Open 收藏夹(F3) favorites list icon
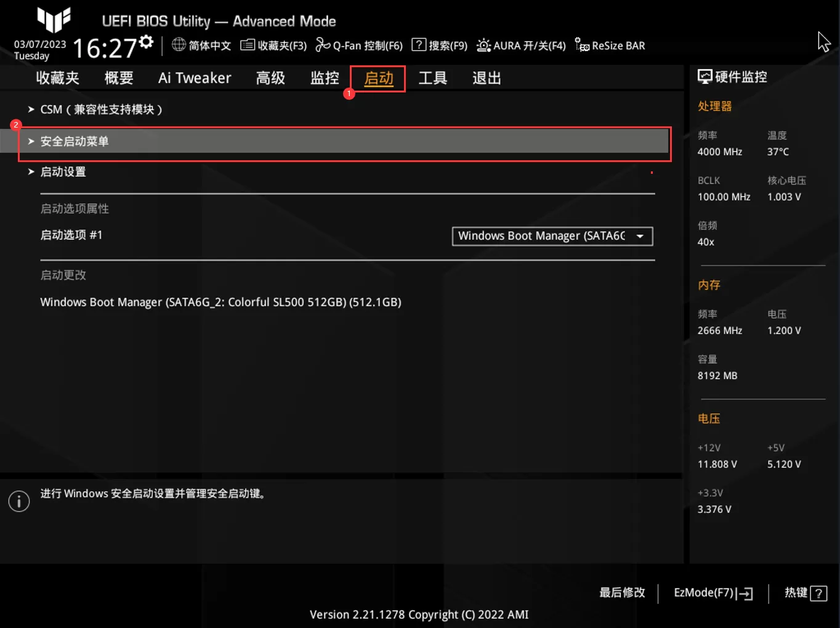Viewport: 840px width, 628px height. coord(248,45)
